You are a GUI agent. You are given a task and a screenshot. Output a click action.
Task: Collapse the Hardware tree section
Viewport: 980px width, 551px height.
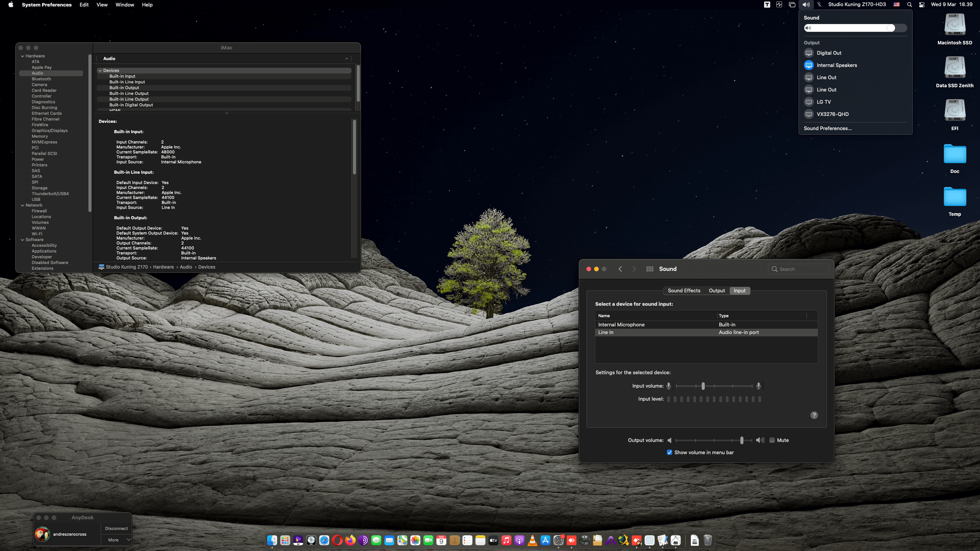pyautogui.click(x=23, y=56)
